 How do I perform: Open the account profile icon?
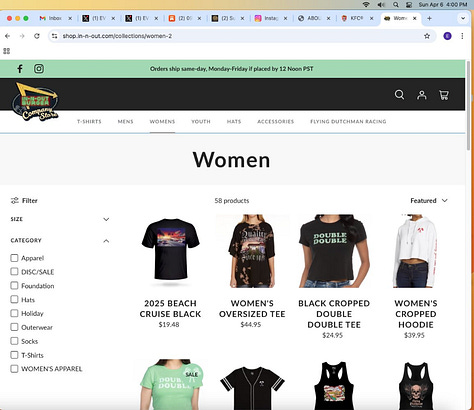click(x=422, y=95)
